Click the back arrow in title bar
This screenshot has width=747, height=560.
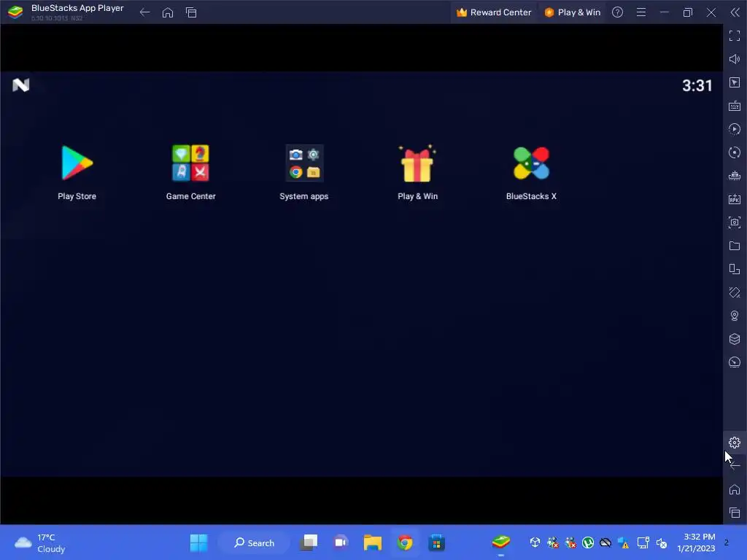tap(145, 12)
